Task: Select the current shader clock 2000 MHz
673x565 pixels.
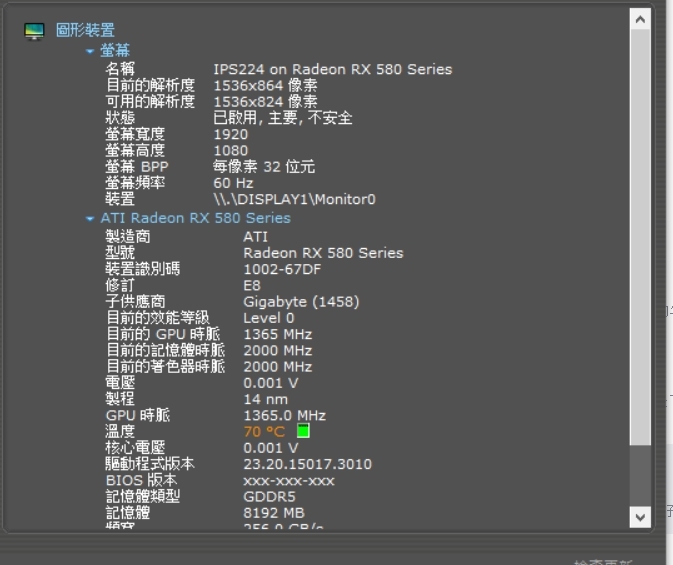Action: [x=278, y=367]
